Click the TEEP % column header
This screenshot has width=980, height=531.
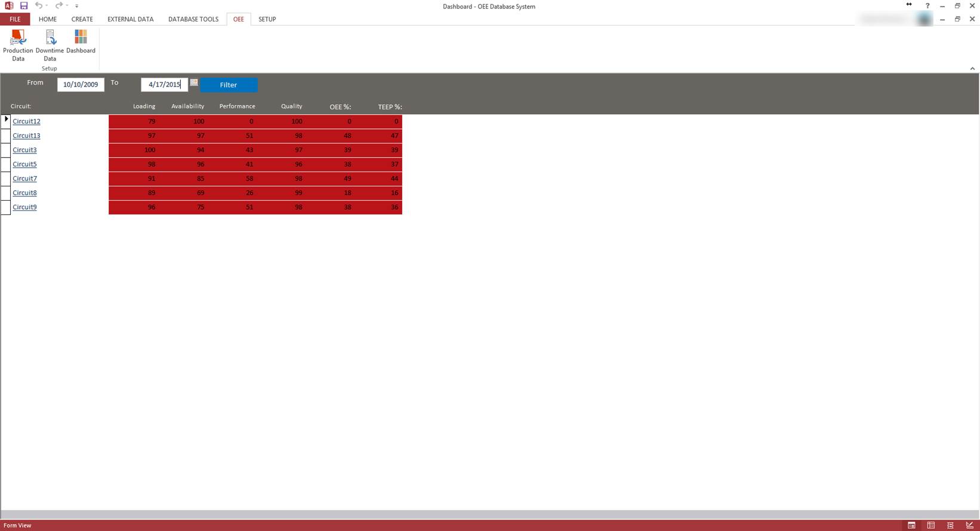(x=390, y=107)
